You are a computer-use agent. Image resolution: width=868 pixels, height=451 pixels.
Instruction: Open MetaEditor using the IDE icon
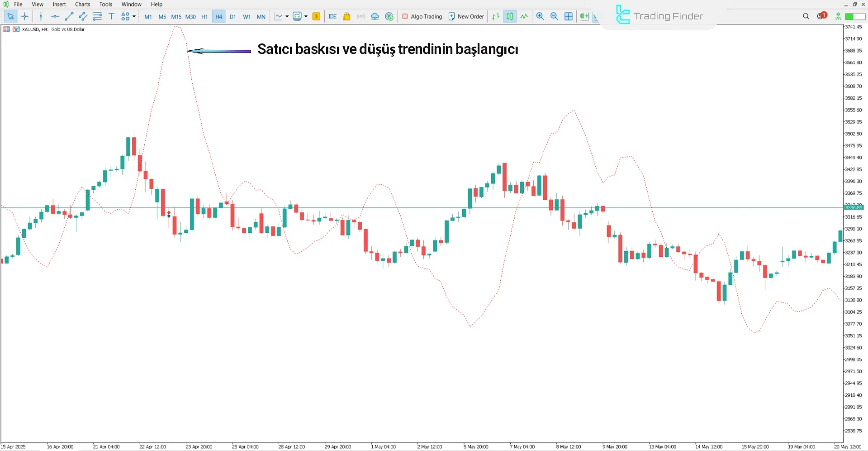[332, 16]
